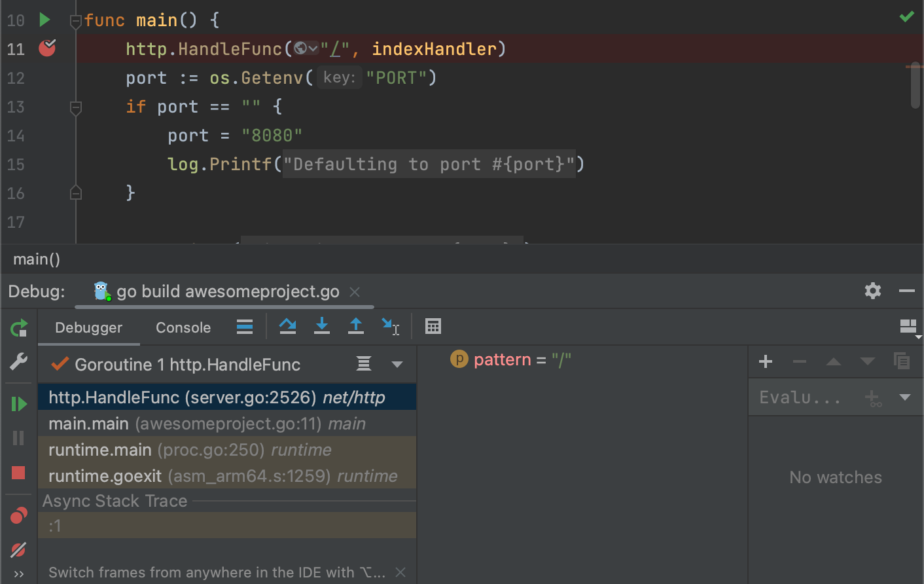The width and height of the screenshot is (924, 584).
Task: Dismiss the switch-frames tip message
Action: 400,571
